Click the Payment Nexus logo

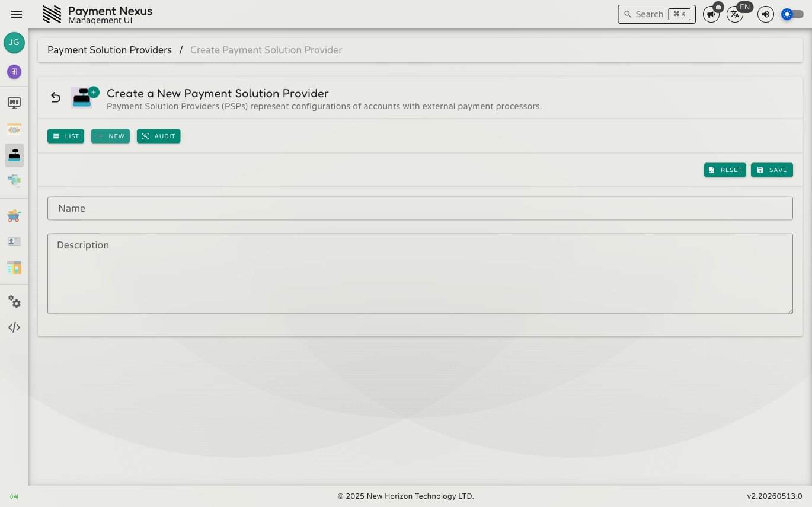[52, 14]
